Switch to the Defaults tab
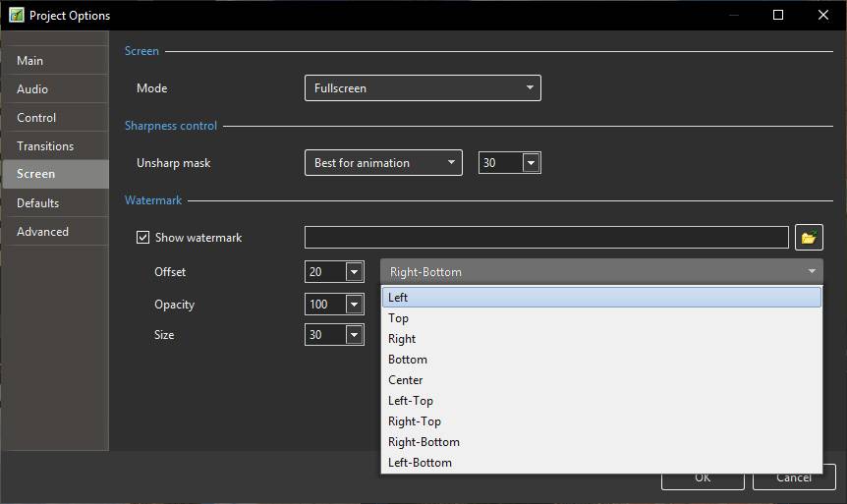This screenshot has width=847, height=504. coord(56,203)
